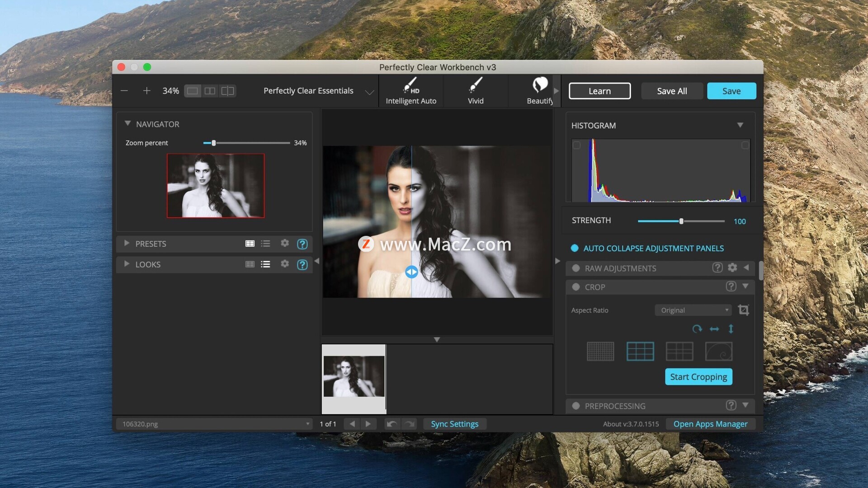Collapse the Navigator panel
868x488 pixels.
127,123
